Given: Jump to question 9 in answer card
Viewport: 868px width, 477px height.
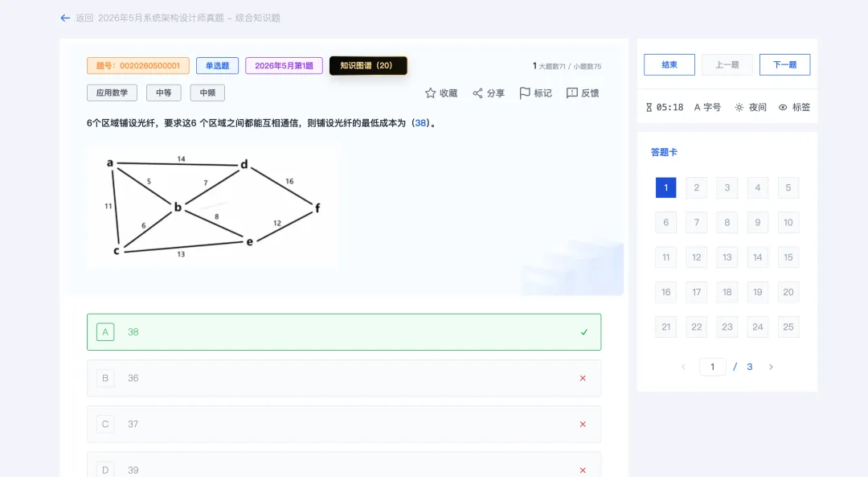Looking at the screenshot, I should coord(758,223).
